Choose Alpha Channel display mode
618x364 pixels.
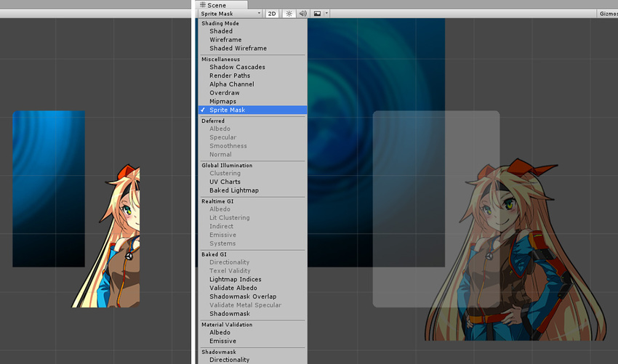[232, 84]
